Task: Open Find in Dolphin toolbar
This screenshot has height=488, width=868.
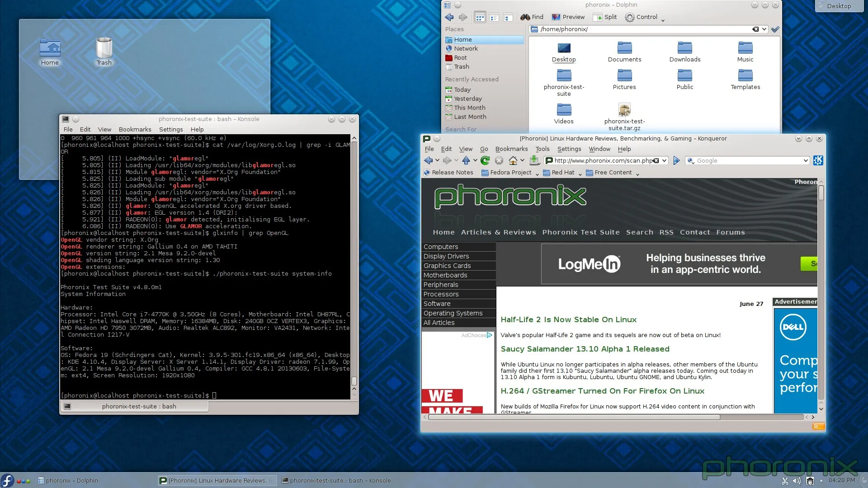Action: point(532,17)
